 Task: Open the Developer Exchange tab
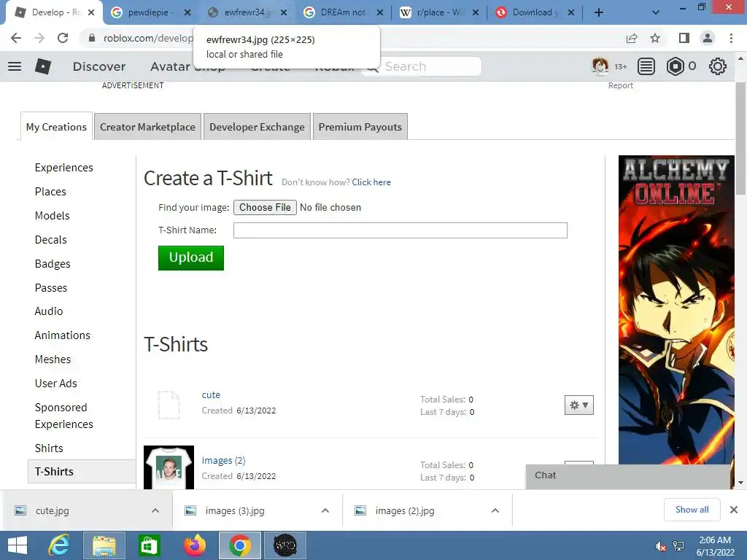[257, 127]
